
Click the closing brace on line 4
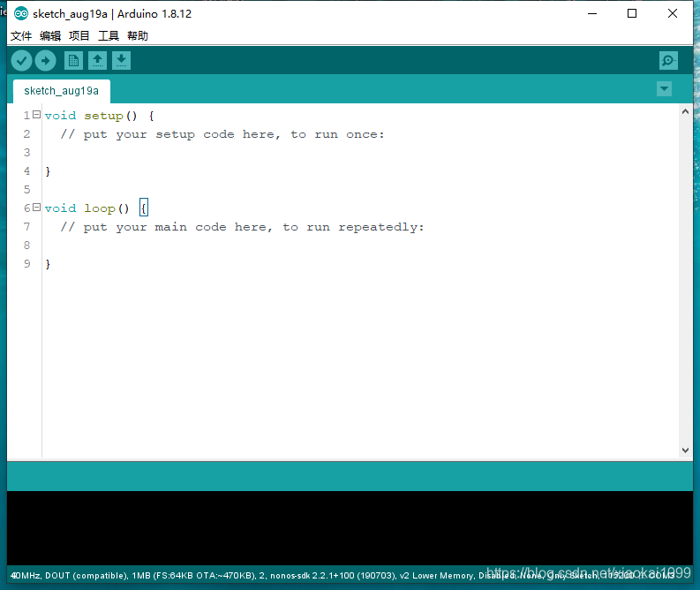[x=48, y=171]
